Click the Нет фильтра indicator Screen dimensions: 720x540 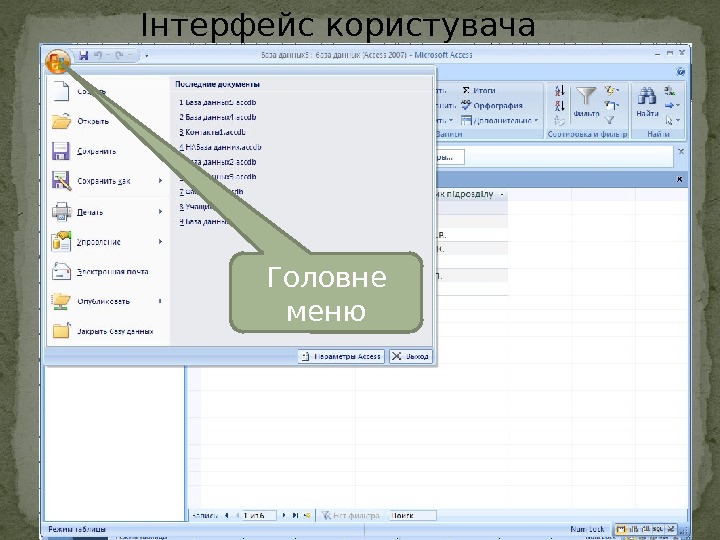coord(351,516)
